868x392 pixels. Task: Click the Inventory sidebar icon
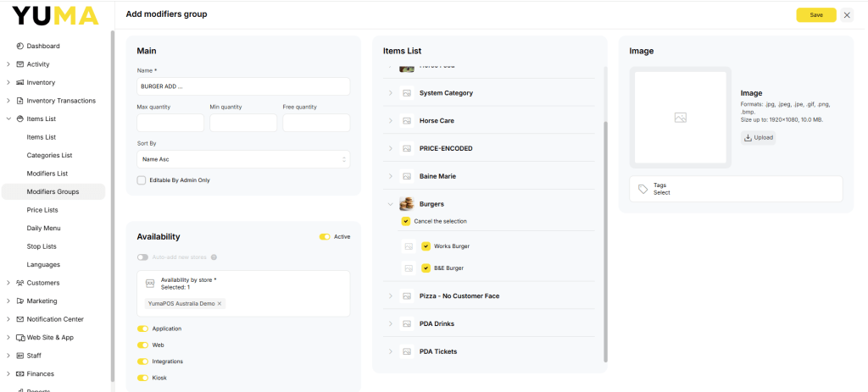20,82
